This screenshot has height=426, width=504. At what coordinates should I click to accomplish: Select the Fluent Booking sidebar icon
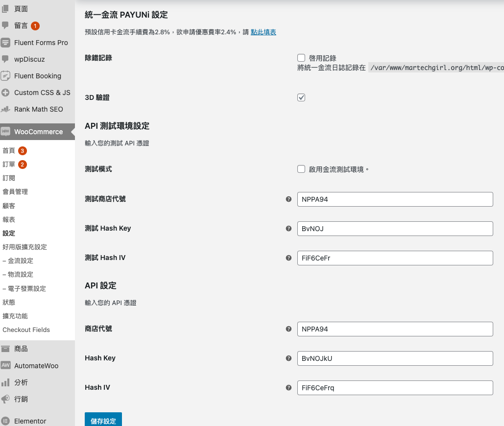(6, 75)
